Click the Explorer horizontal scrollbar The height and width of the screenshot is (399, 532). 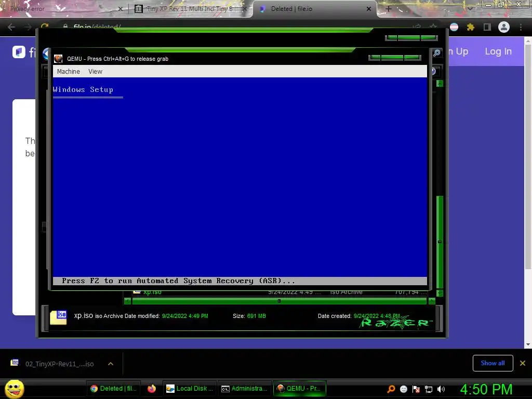tap(279, 301)
